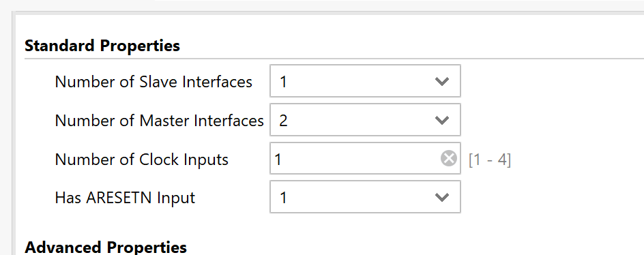The image size is (644, 255).
Task: Click inside the Number of Clock Inputs box
Action: tap(365, 158)
